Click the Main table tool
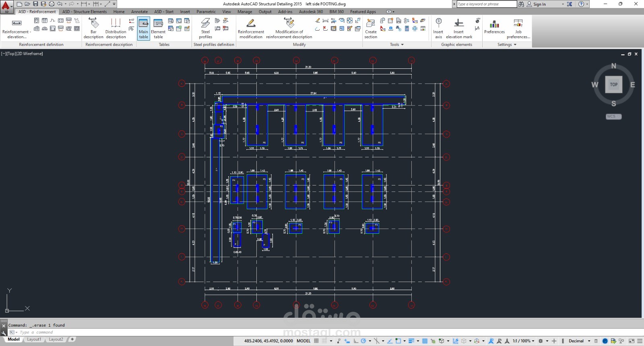Image resolution: width=644 pixels, height=346 pixels. [144, 28]
